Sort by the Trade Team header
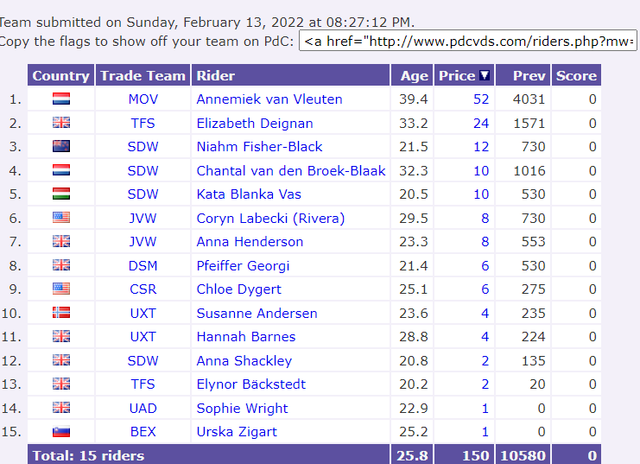Image resolution: width=640 pixels, height=464 pixels. pos(143,75)
